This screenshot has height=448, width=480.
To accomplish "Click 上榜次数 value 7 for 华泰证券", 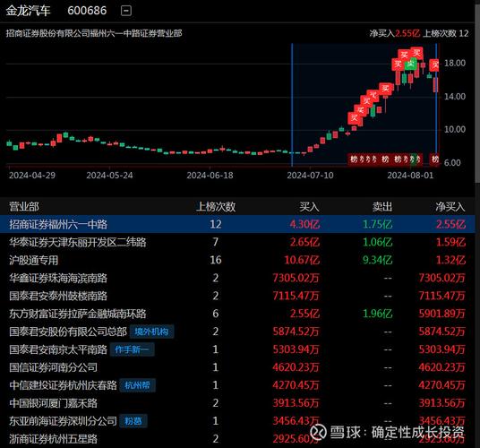I will tap(216, 242).
